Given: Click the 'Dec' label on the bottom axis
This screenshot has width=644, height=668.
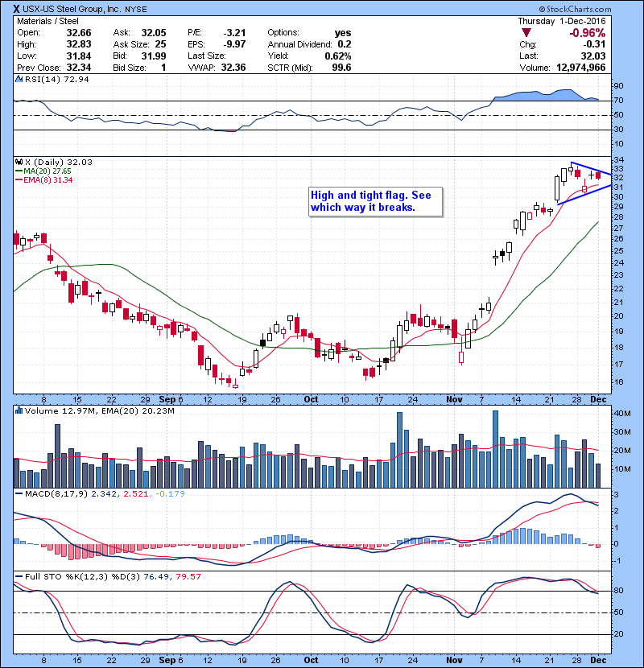Looking at the screenshot, I should (x=598, y=660).
